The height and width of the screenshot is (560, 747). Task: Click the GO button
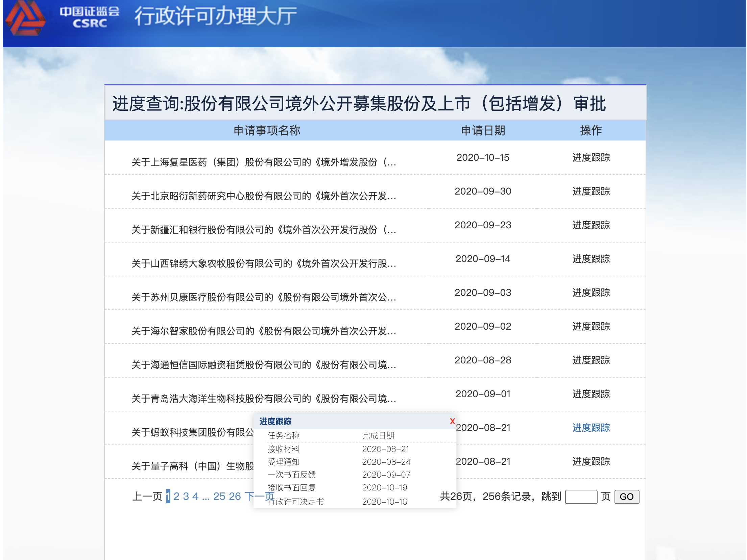tap(626, 497)
